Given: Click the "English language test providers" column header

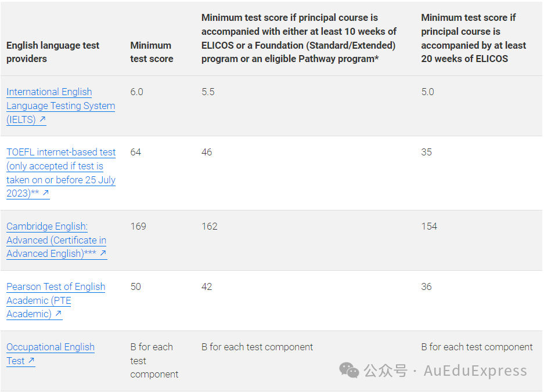Looking at the screenshot, I should coord(53,52).
